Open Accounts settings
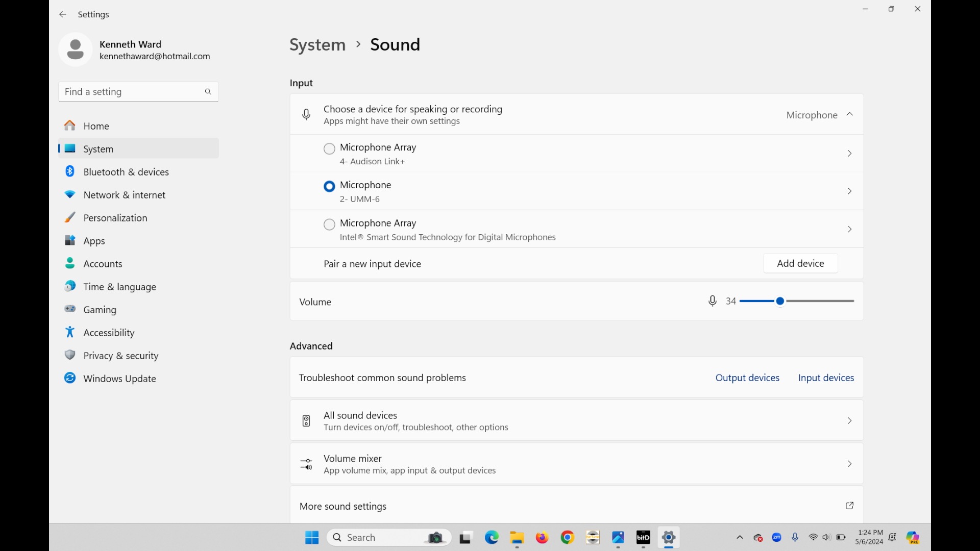The width and height of the screenshot is (980, 551). pos(138,264)
